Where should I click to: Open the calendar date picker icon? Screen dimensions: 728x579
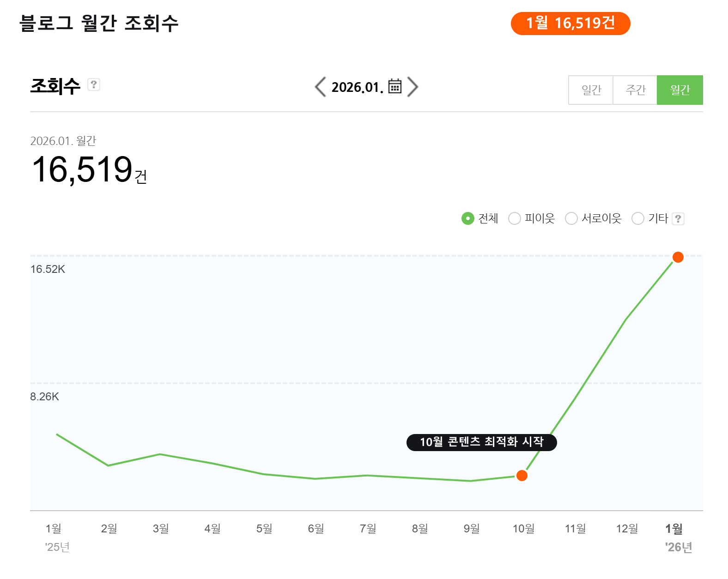click(x=395, y=86)
